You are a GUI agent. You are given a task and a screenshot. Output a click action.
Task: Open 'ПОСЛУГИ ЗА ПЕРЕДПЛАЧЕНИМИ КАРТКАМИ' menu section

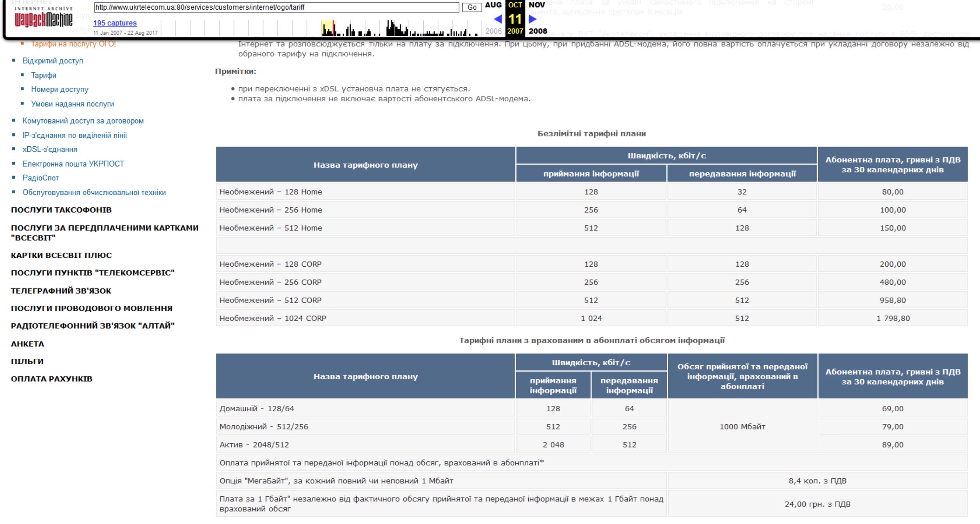coord(105,233)
